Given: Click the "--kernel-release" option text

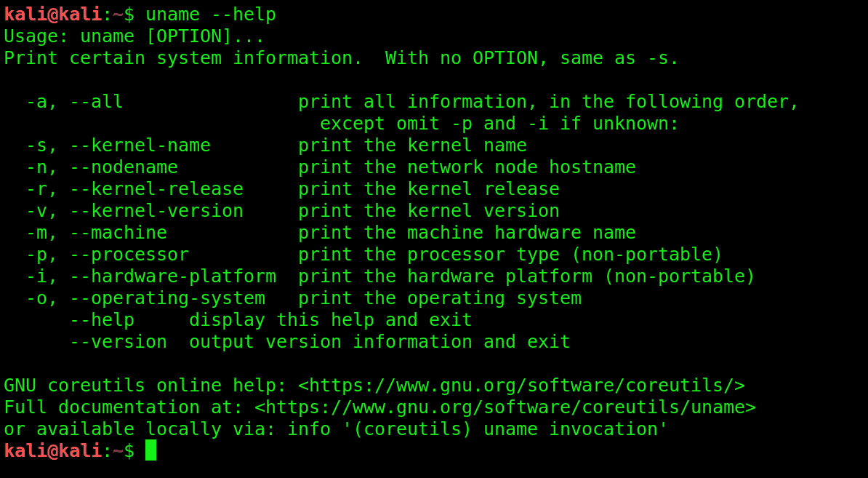Looking at the screenshot, I should [156, 189].
